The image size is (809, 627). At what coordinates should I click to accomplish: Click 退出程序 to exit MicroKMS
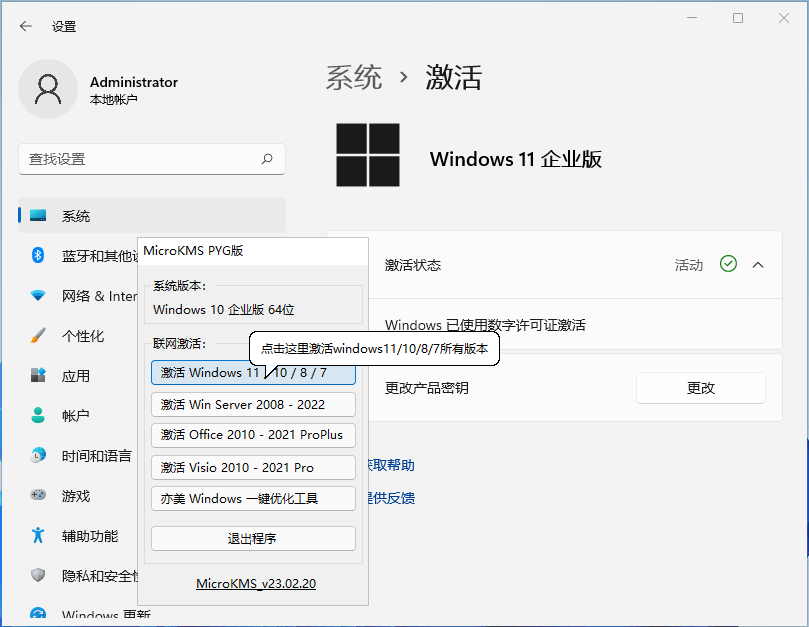click(x=253, y=538)
